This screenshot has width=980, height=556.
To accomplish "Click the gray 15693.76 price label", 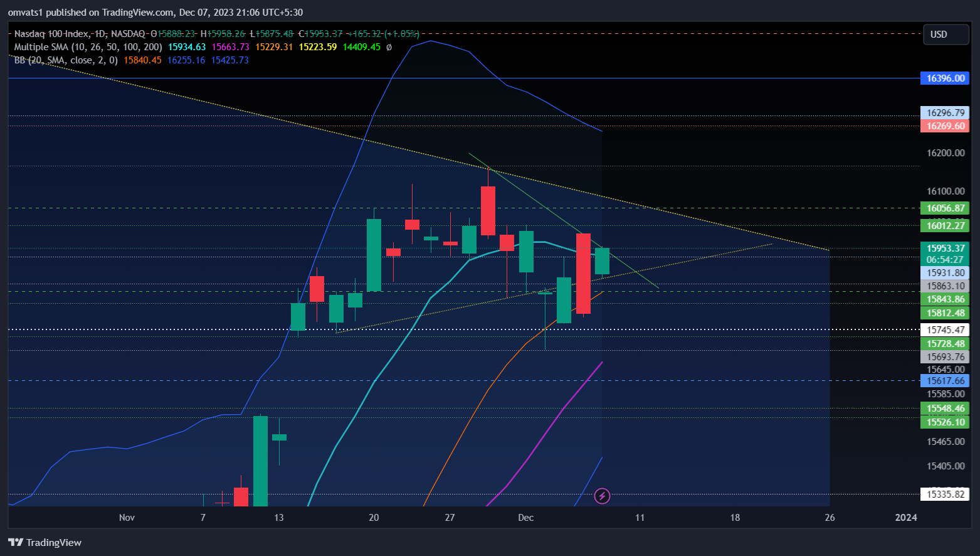I will tap(945, 357).
